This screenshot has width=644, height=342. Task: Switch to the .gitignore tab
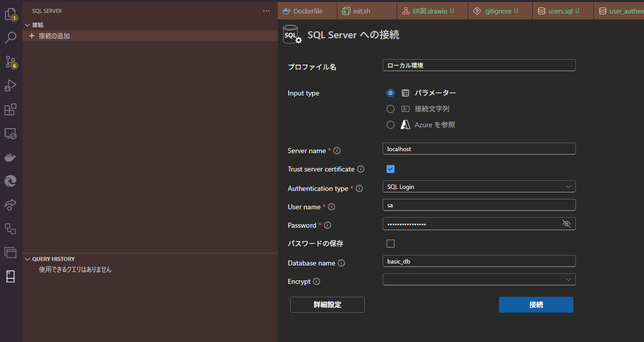500,11
